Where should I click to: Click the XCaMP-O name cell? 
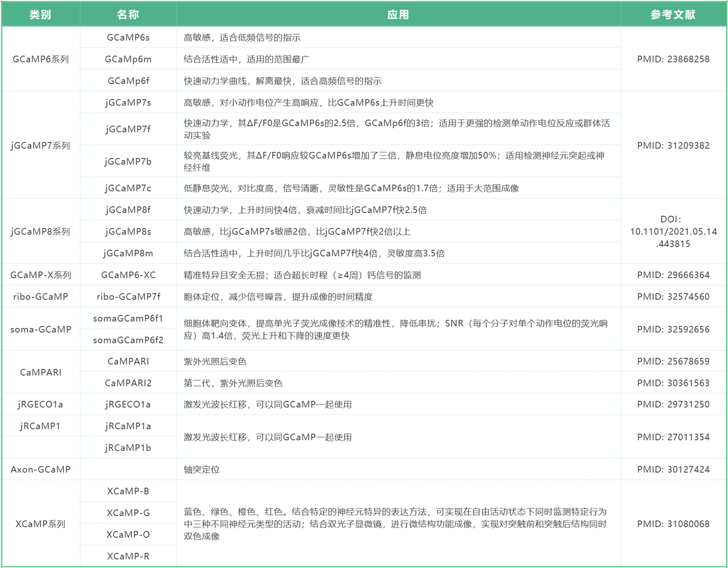tap(128, 534)
